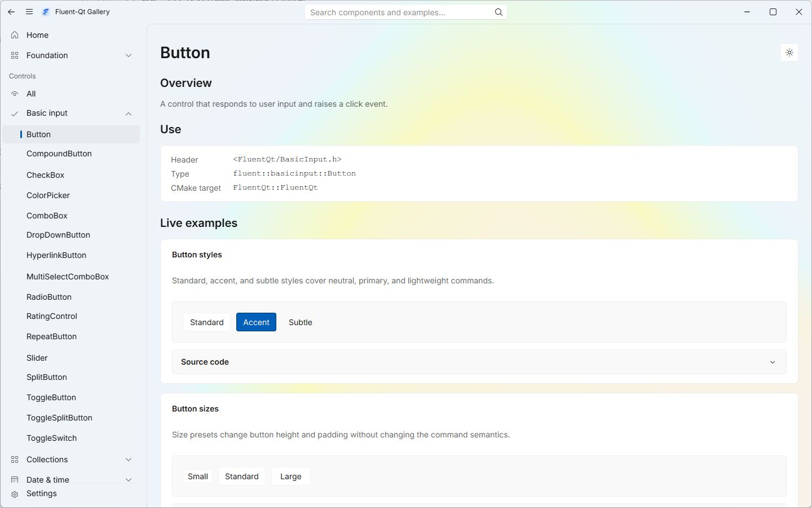
Task: Switch theme with the sun icon
Action: click(x=789, y=52)
